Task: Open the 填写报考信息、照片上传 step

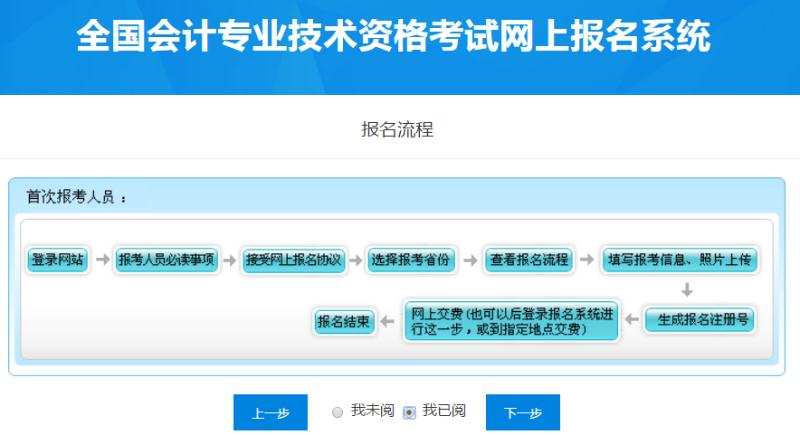Action: [x=679, y=260]
